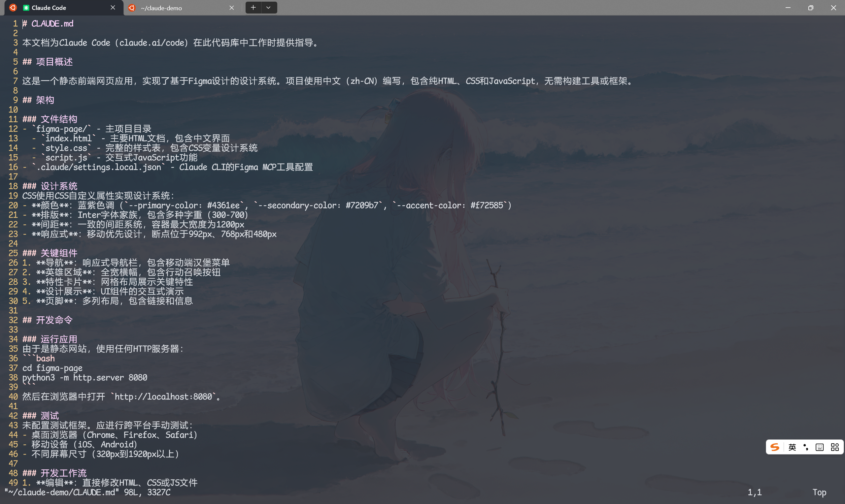
Task: Click the green asterisk icon beside Claude Code
Action: click(x=26, y=8)
